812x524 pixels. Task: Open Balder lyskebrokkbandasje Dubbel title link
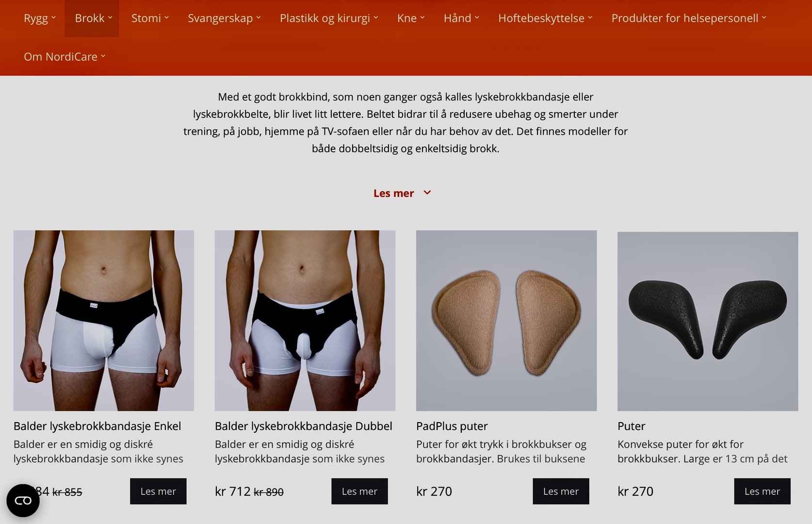click(x=304, y=426)
